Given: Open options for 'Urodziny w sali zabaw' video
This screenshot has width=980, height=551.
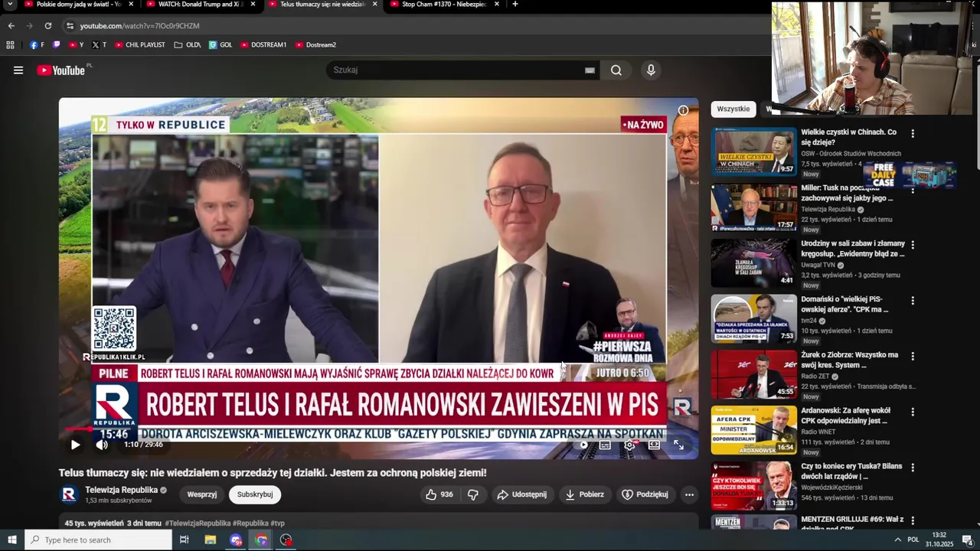Looking at the screenshot, I should [913, 245].
